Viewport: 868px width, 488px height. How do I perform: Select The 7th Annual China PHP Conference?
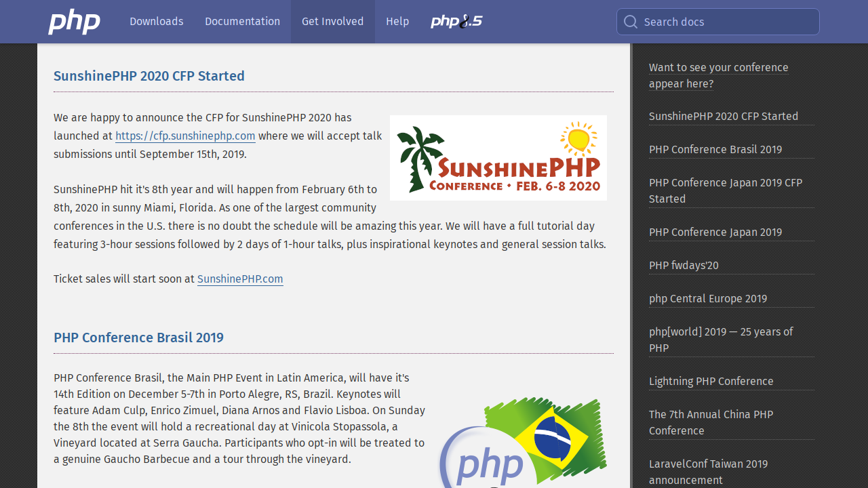pyautogui.click(x=711, y=422)
